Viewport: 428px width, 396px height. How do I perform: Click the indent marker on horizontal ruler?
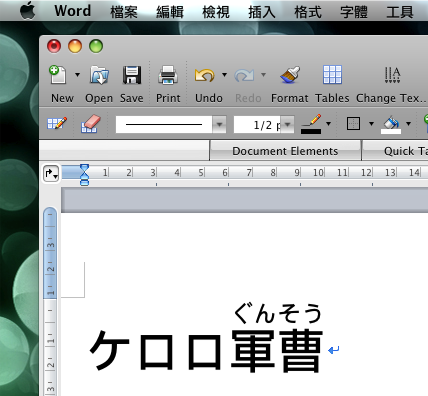coord(85,174)
